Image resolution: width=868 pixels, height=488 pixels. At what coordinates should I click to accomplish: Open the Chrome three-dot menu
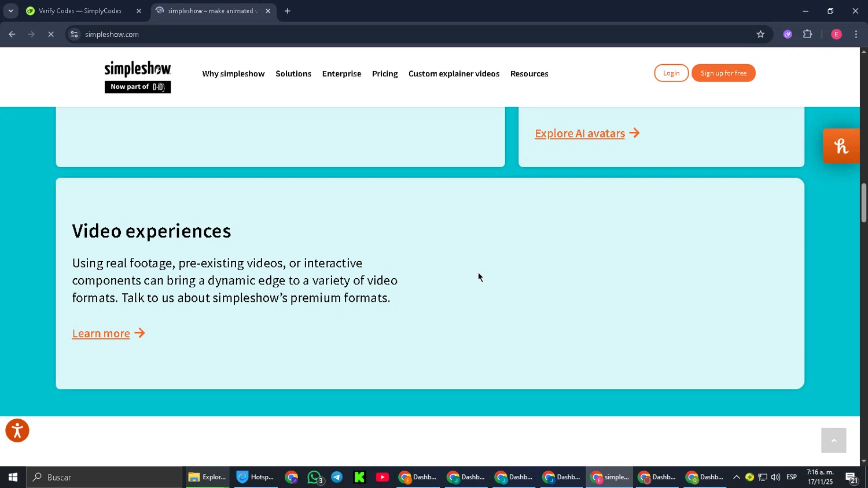856,34
